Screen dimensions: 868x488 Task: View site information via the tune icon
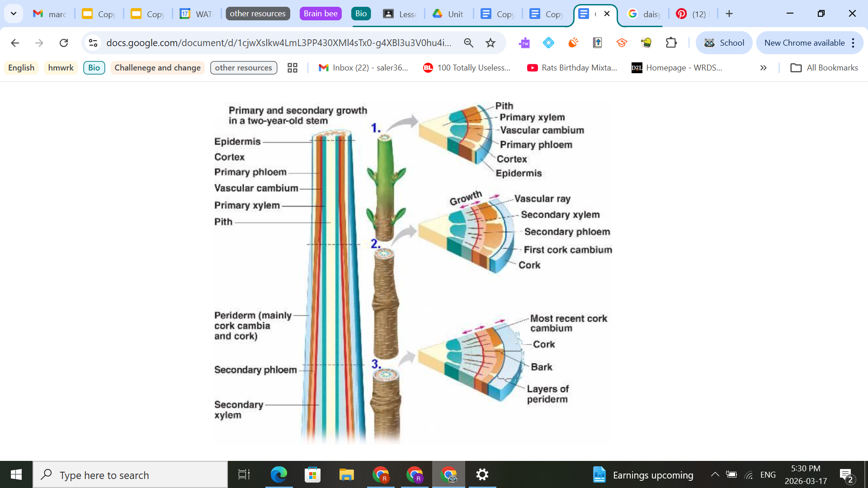point(93,43)
